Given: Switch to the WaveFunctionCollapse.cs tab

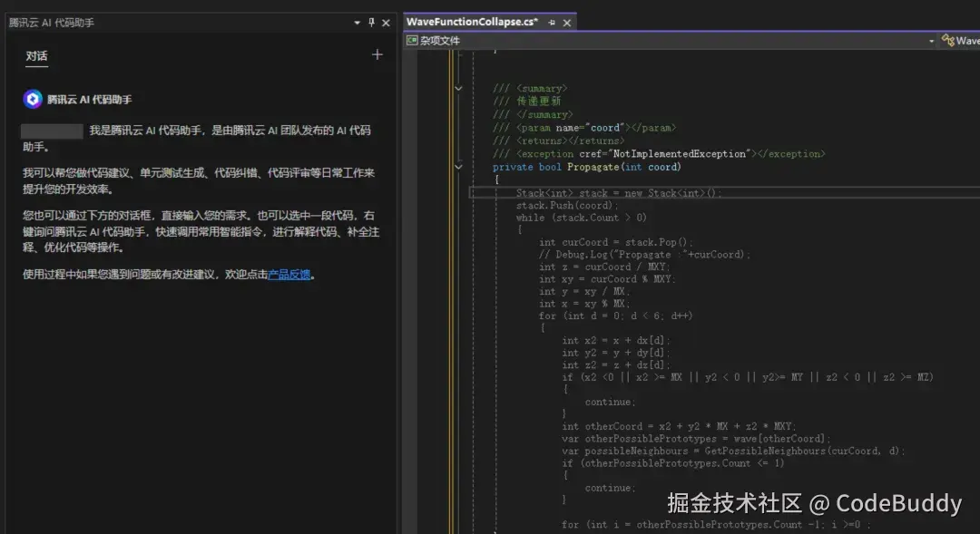Looking at the screenshot, I should [x=472, y=22].
